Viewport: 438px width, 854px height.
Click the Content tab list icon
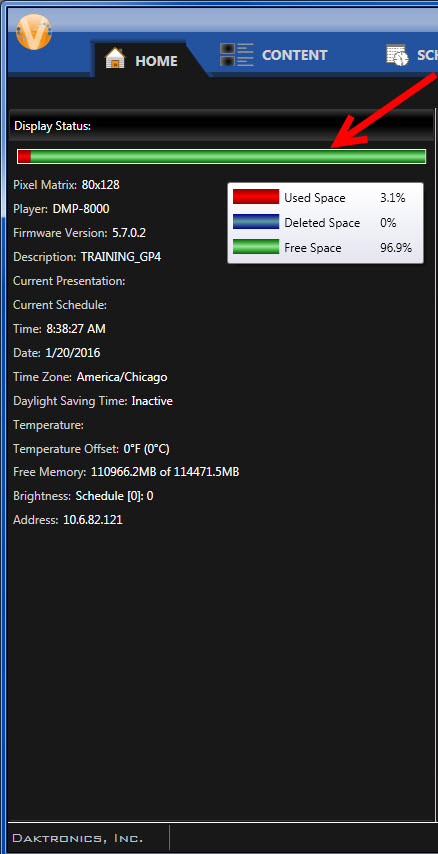237,54
